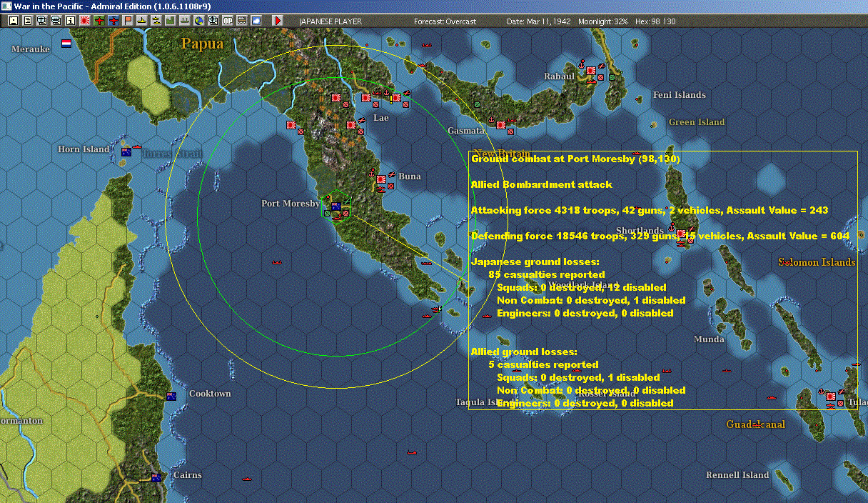868x503 pixels.
Task: Select the Japanese flag base at Rabaul
Action: (591, 70)
